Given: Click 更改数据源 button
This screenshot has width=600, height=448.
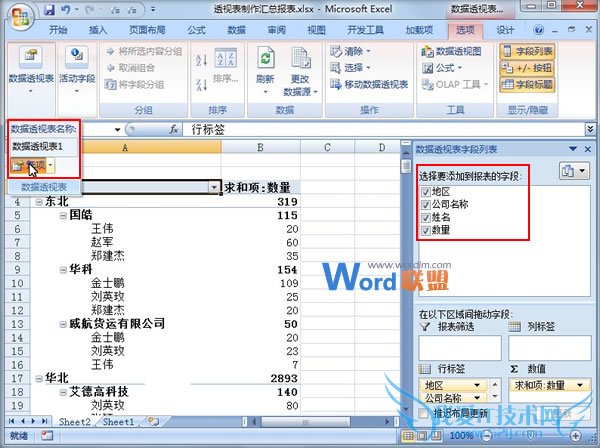Looking at the screenshot, I should coord(300,71).
